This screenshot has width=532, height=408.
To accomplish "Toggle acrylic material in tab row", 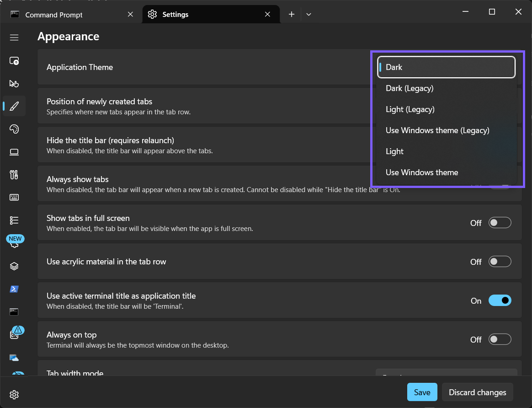I will (x=500, y=262).
